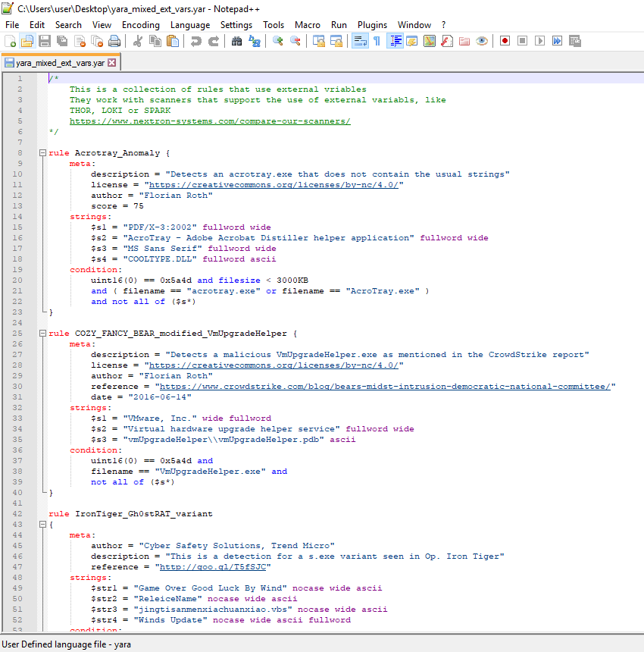Cut selection with the scissors icon
This screenshot has width=644, height=652.
[138, 41]
